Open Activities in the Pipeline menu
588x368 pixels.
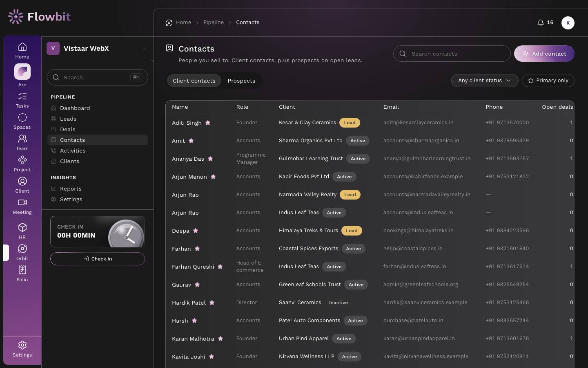pyautogui.click(x=98, y=150)
